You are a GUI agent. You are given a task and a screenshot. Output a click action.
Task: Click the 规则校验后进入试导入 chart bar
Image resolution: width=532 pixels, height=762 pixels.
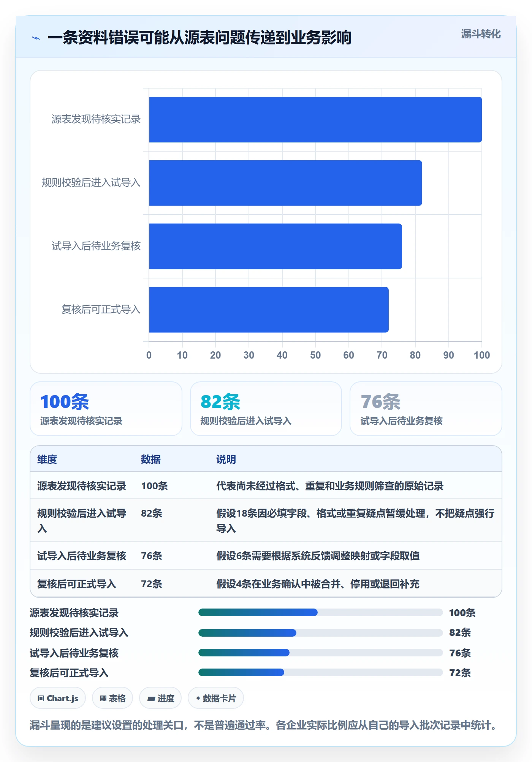pyautogui.click(x=285, y=183)
